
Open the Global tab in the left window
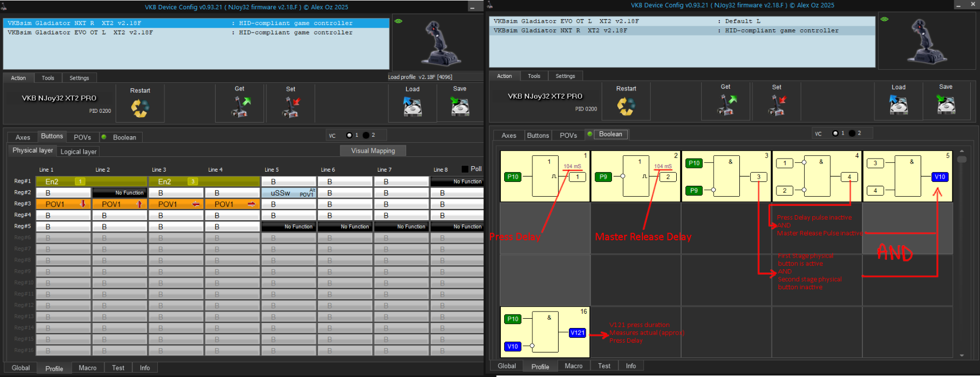(x=21, y=368)
